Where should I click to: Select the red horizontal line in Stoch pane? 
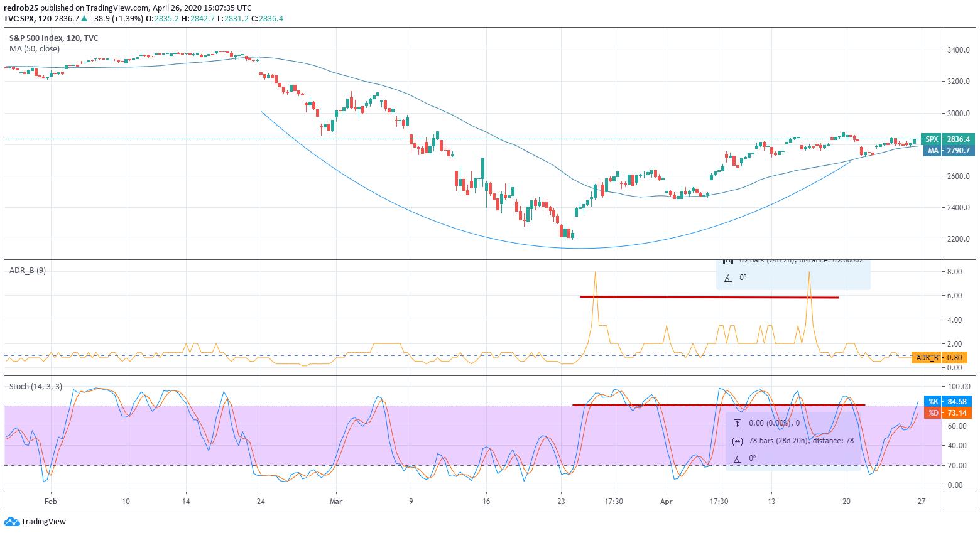719,406
